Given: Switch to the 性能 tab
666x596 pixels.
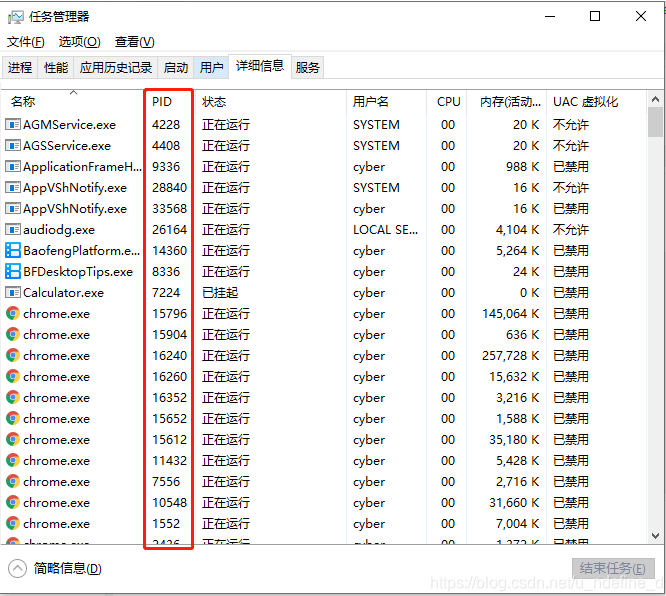Looking at the screenshot, I should tap(56, 68).
